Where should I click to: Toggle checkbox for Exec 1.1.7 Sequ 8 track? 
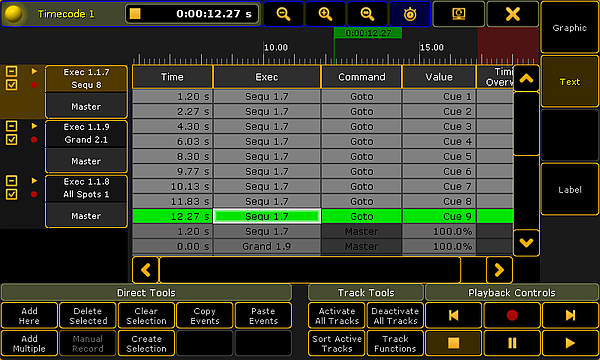pos(11,85)
